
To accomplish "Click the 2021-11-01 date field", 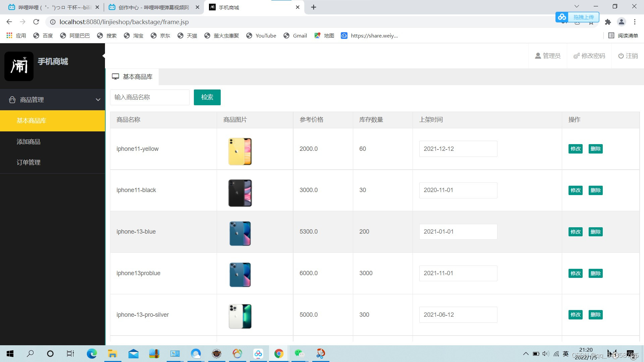I will click(458, 273).
